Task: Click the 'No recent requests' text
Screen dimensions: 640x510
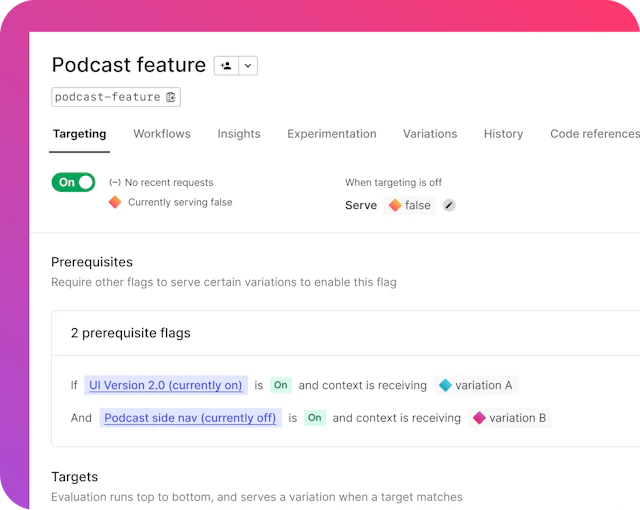Action: 169,182
